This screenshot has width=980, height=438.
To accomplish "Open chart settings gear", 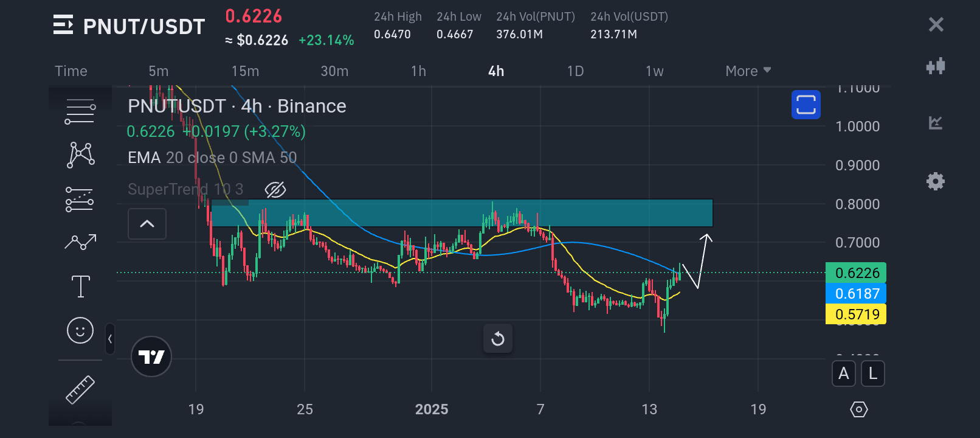I will click(x=936, y=181).
